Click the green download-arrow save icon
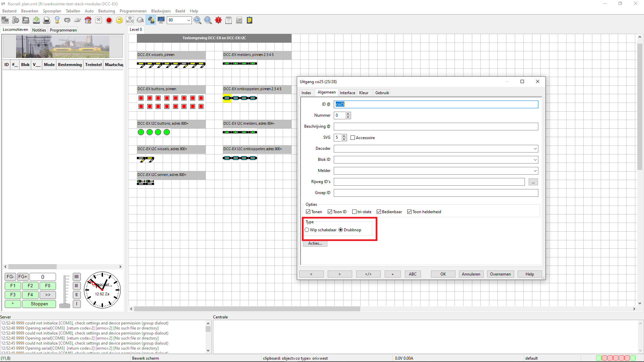 point(36,20)
